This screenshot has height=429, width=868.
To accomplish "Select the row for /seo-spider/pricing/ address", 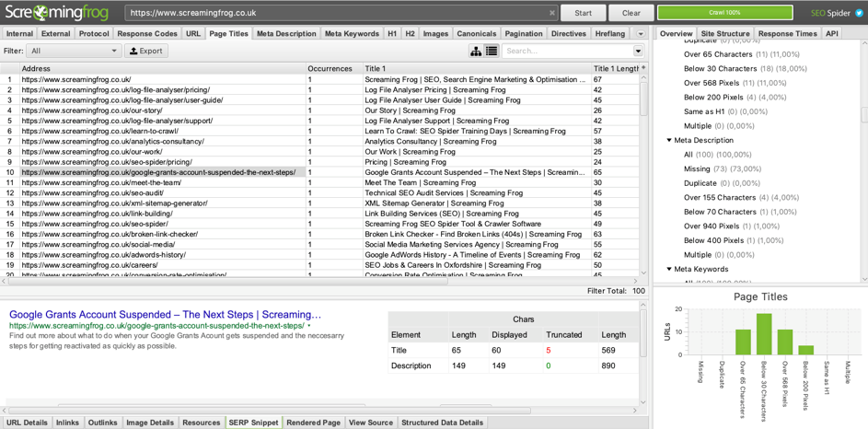I will 319,162.
